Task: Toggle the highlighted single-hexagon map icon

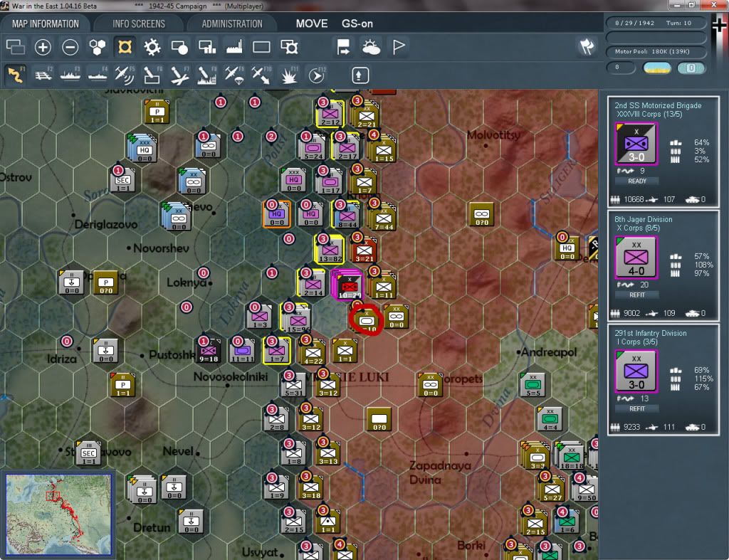Action: point(125,47)
